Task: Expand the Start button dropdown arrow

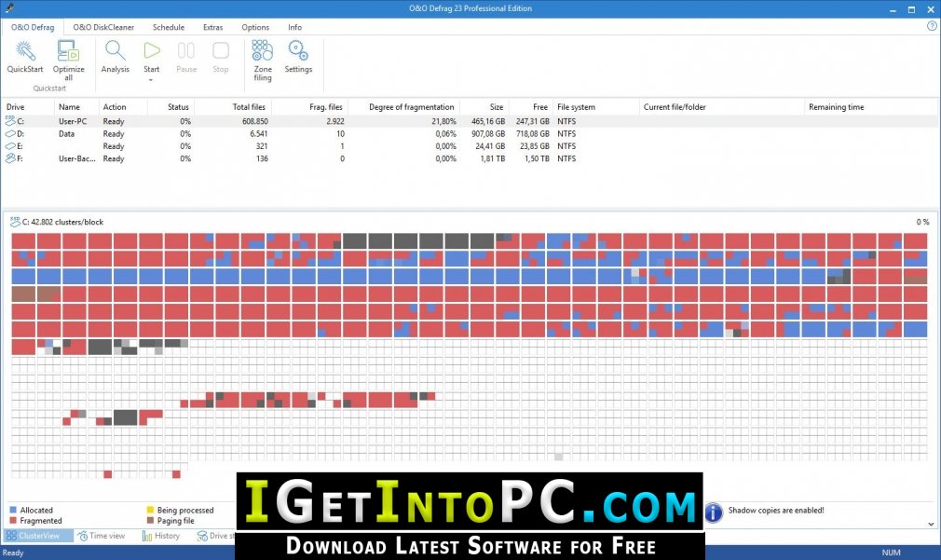Action: (151, 80)
